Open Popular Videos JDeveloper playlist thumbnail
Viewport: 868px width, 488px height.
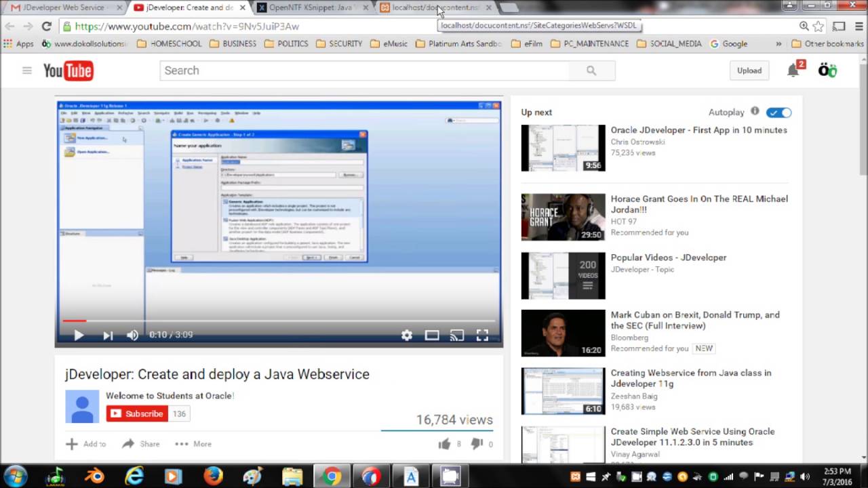click(563, 275)
